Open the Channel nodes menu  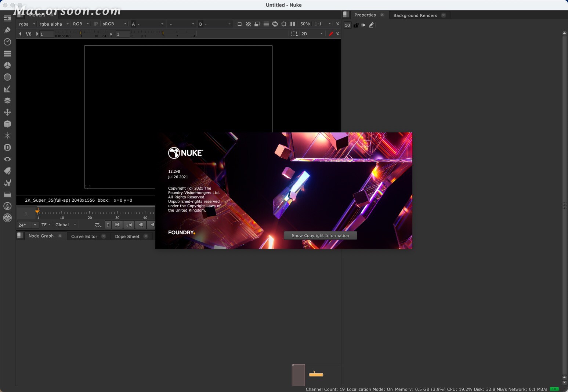pyautogui.click(x=7, y=53)
